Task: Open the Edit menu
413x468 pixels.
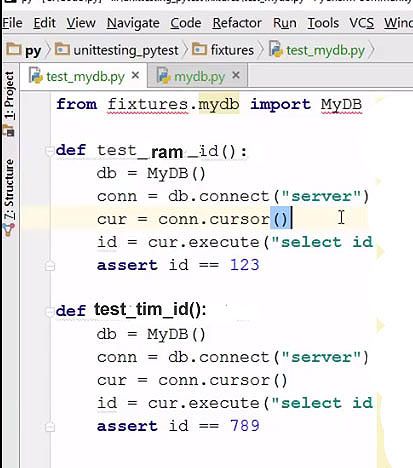Action: (44, 23)
